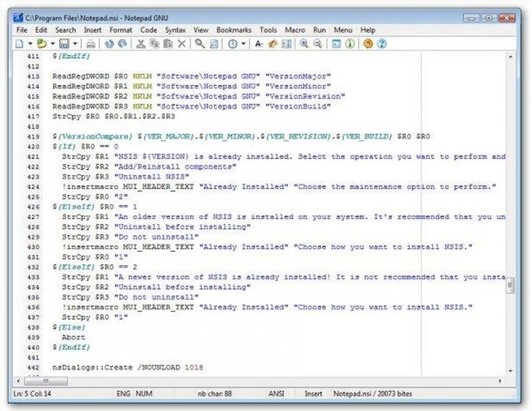Click the green info toolbar icon
The image size is (532, 411).
pos(350,44)
